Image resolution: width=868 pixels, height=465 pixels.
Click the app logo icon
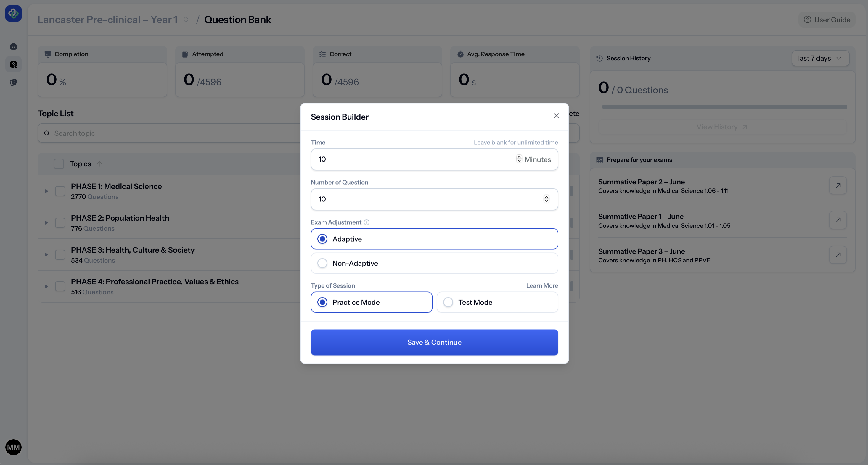coord(14,14)
